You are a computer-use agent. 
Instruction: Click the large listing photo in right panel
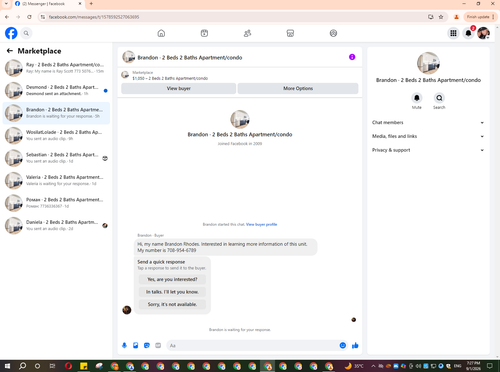pyautogui.click(x=428, y=63)
